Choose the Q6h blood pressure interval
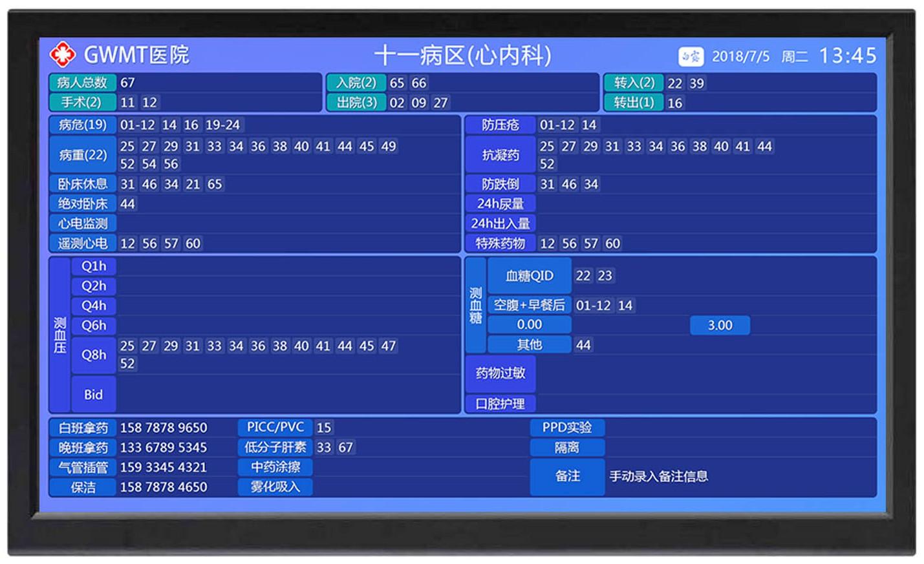 [x=94, y=325]
